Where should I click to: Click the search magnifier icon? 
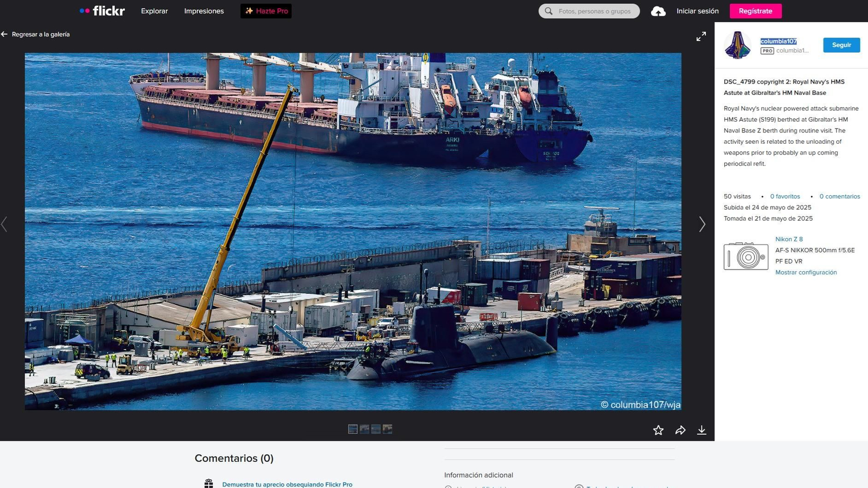pyautogui.click(x=549, y=11)
